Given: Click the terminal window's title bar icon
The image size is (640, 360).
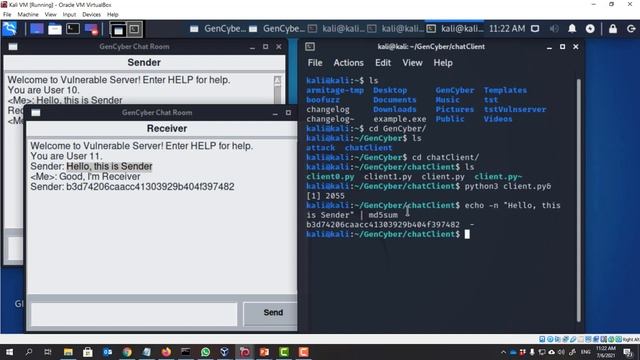Looking at the screenshot, I should click(x=310, y=47).
